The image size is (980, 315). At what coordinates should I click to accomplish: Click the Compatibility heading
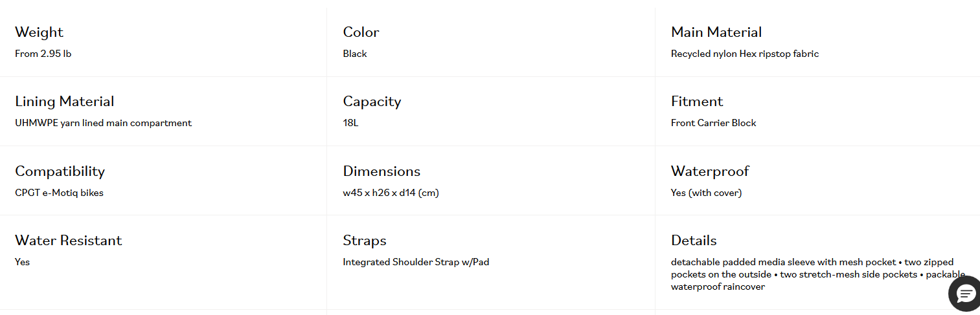pos(60,171)
